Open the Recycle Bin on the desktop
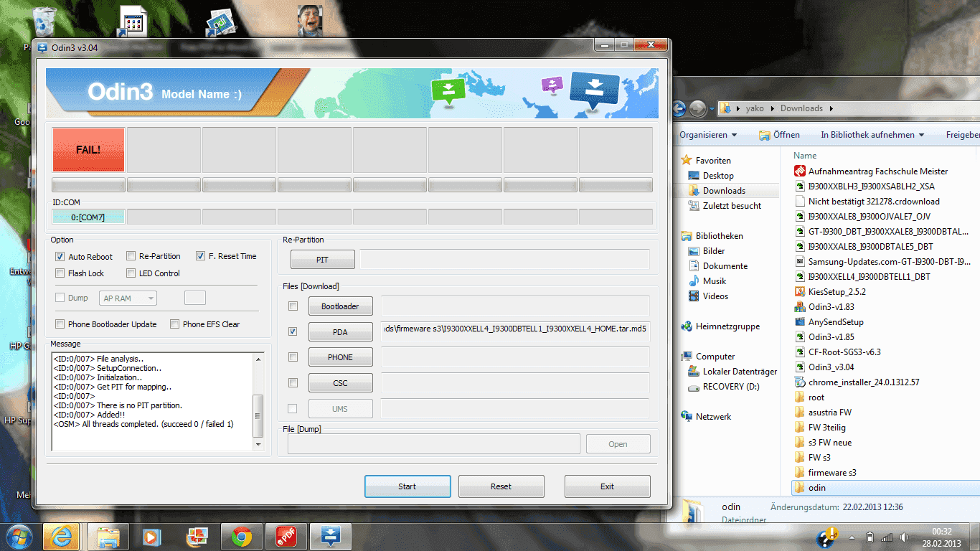The image size is (980, 551). [x=44, y=22]
